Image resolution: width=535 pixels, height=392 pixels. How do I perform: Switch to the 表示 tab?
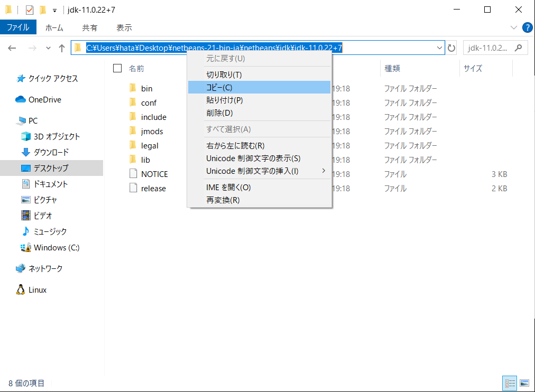[x=124, y=27]
